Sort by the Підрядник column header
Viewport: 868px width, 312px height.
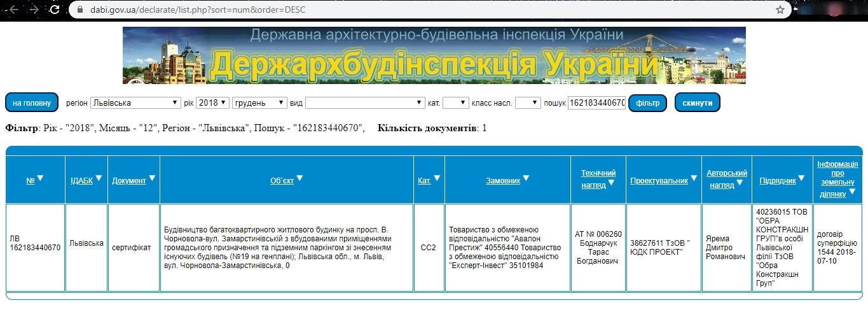tap(778, 181)
